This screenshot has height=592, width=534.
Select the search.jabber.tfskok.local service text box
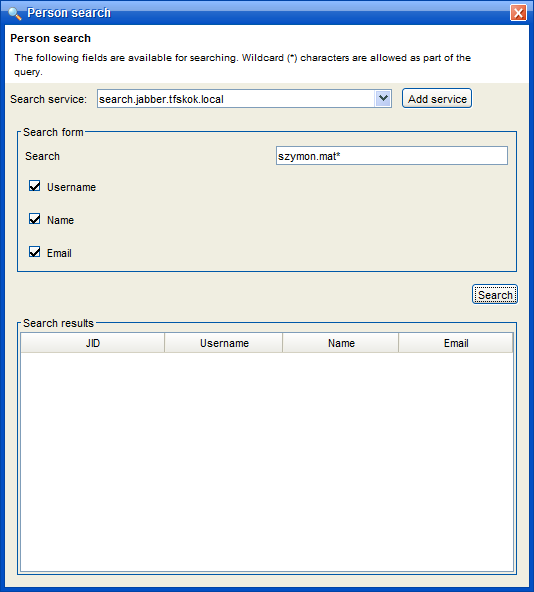tap(236, 99)
